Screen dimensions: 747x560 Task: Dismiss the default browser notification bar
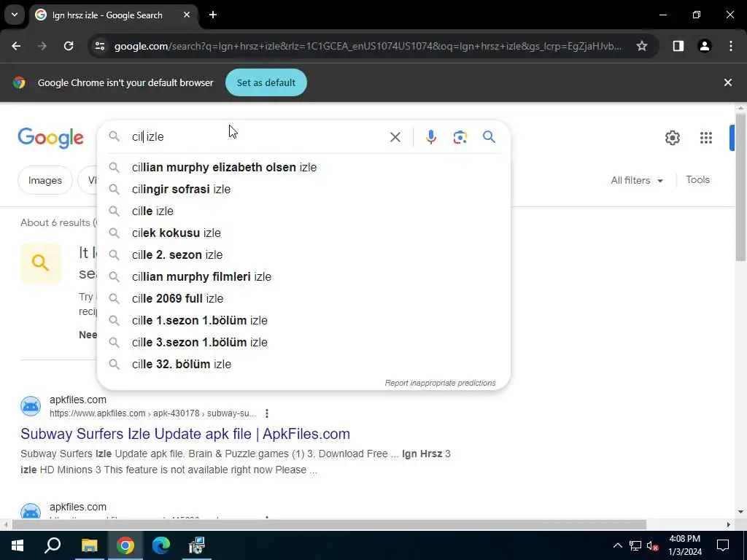[x=727, y=82]
